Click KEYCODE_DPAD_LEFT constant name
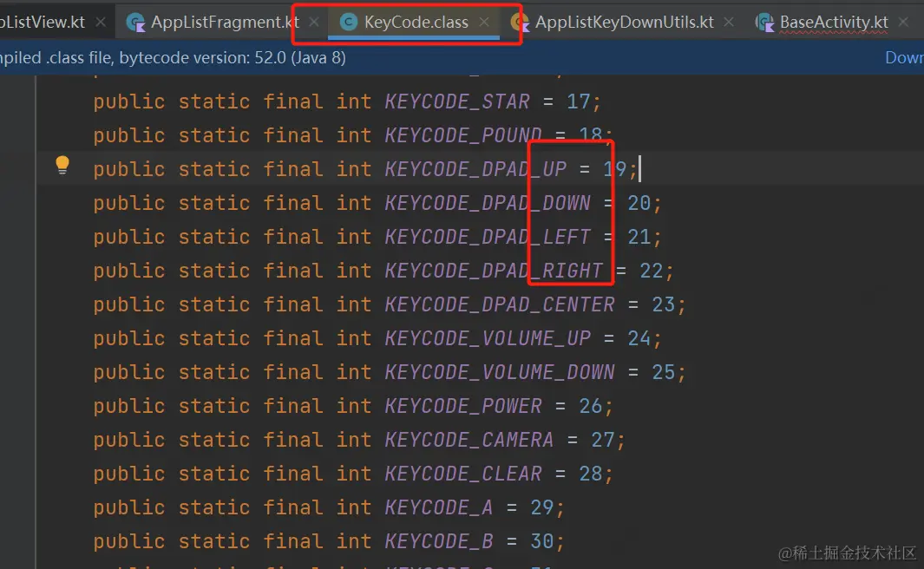Viewport: 924px width, 569px height. pyautogui.click(x=488, y=237)
